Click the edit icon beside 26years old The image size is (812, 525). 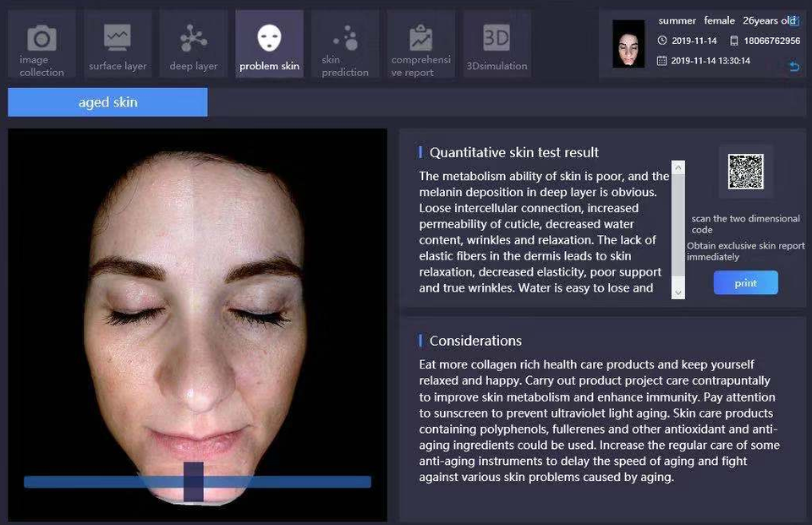pyautogui.click(x=795, y=20)
